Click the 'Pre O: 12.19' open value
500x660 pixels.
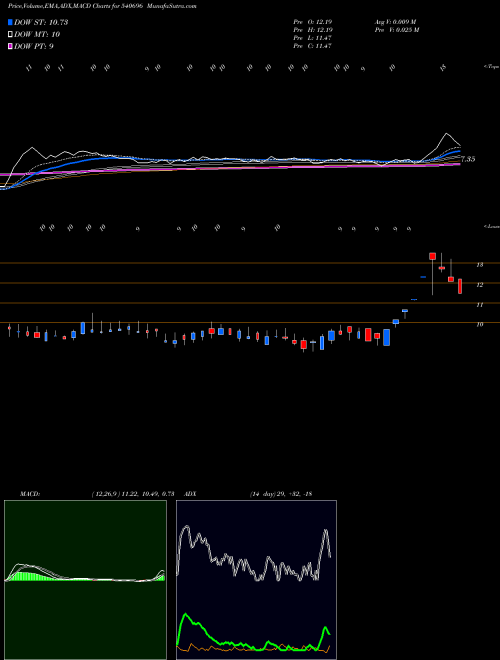(x=313, y=22)
